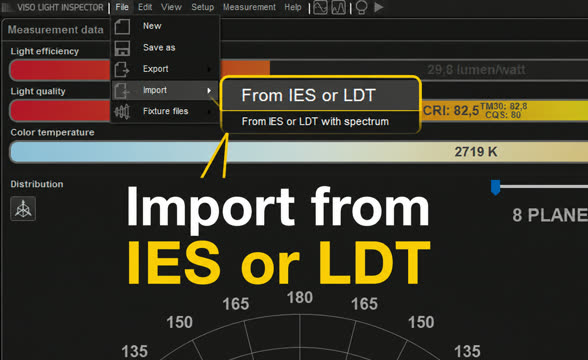Click the TM30: 82,8 text
The image size is (588, 360).
coord(504,106)
